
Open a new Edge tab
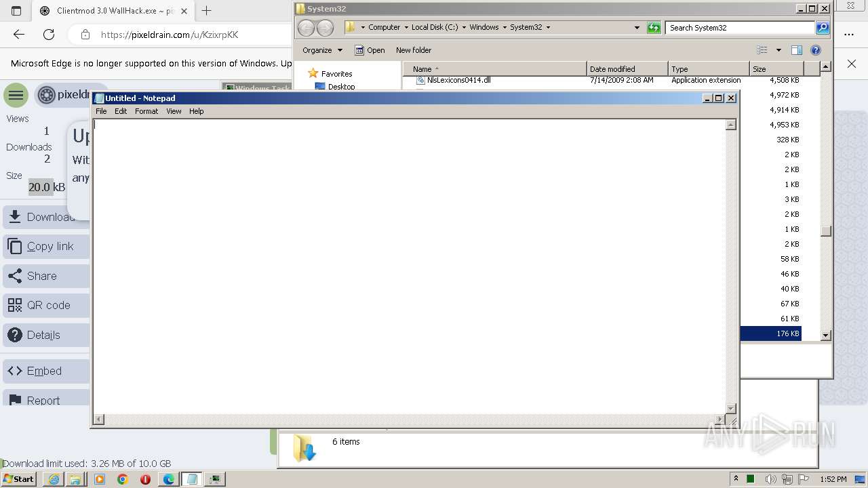(x=206, y=11)
